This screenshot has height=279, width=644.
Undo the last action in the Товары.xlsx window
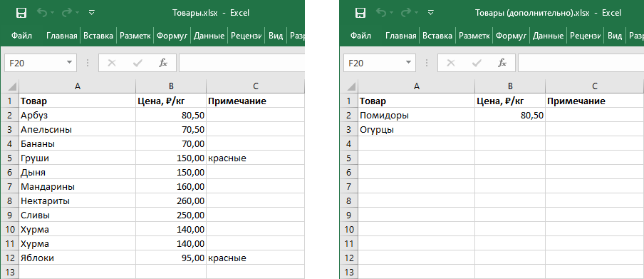point(42,13)
